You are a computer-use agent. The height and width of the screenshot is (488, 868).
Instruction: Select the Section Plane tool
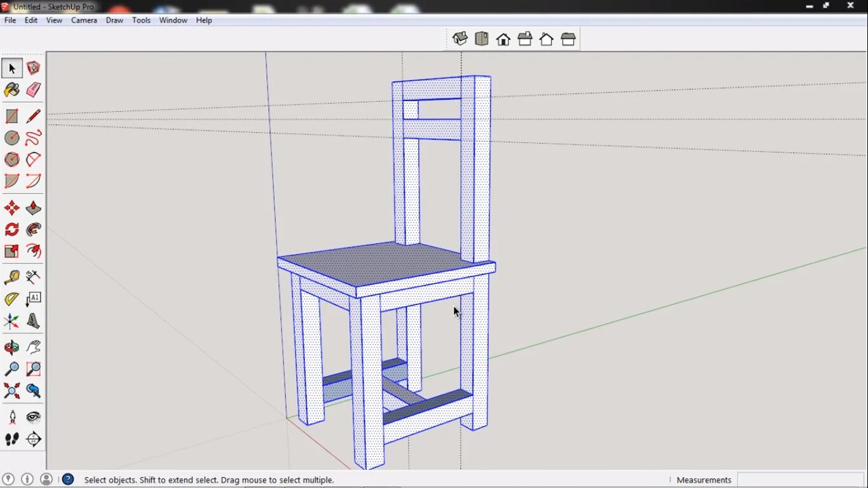pos(34,439)
